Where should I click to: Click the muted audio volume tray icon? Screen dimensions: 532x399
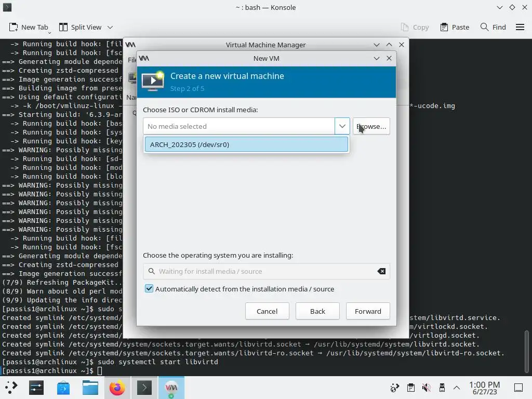[426, 388]
